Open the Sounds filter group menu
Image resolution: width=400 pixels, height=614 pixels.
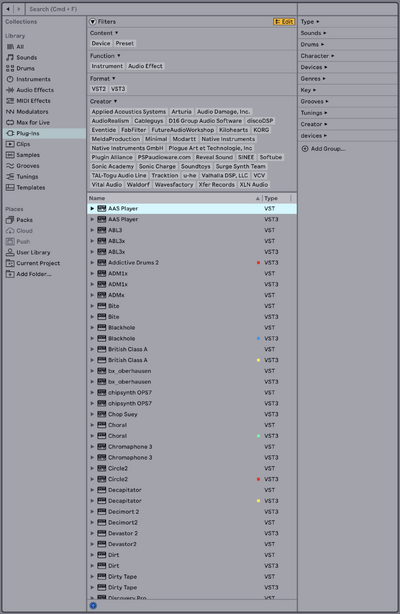pos(313,33)
